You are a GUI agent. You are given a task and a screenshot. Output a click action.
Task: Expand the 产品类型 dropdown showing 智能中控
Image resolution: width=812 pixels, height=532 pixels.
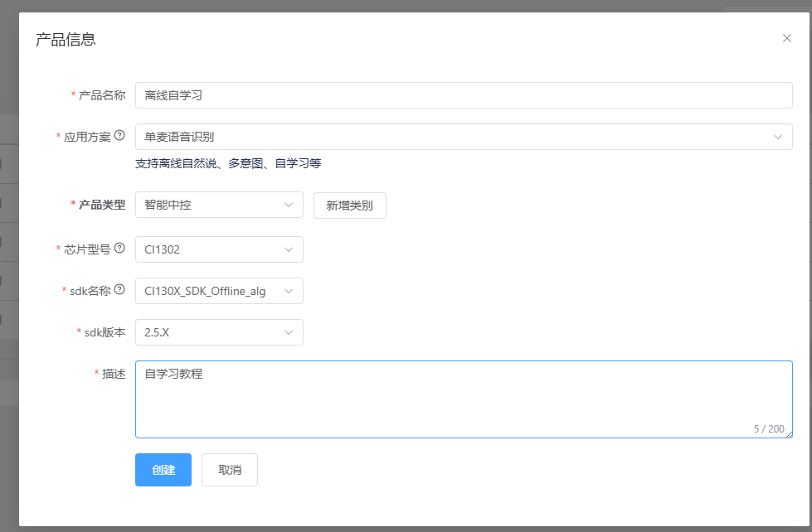tap(219, 205)
